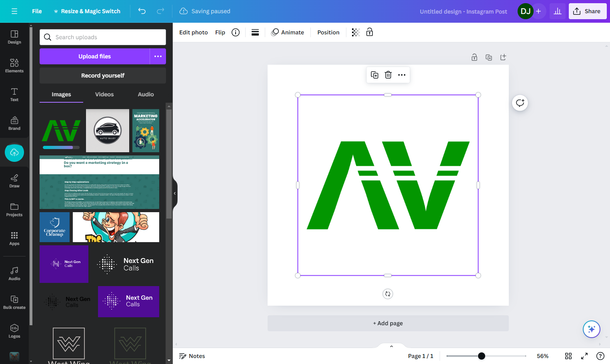Click the + Add page button
Viewport: 610px width, 364px height.
(x=388, y=323)
